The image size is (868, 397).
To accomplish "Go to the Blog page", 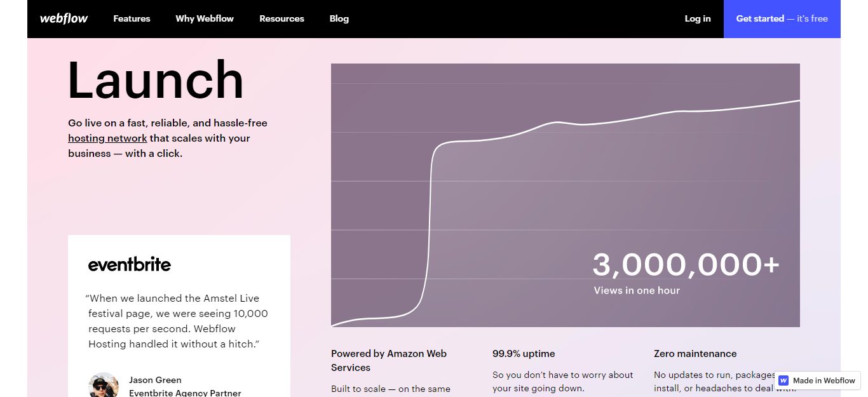I will pos(339,18).
